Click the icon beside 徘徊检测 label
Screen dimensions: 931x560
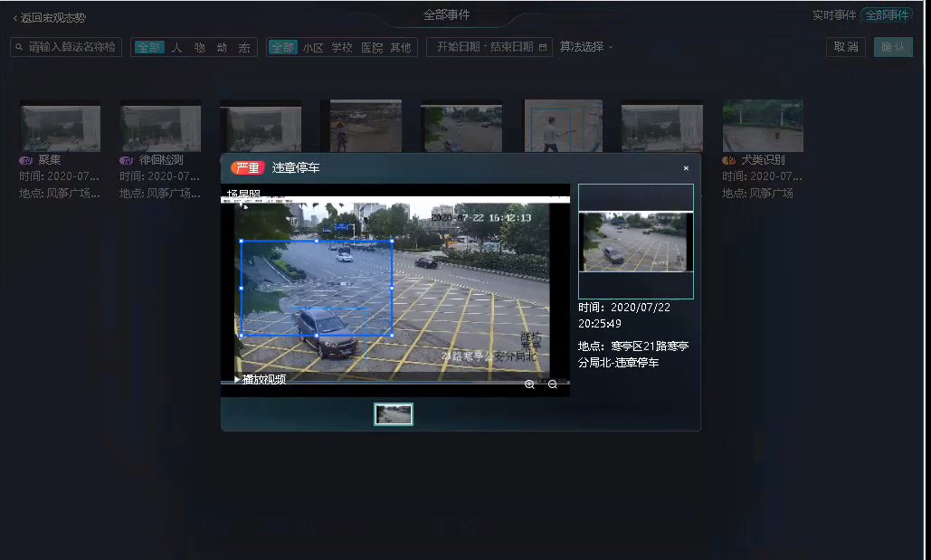coord(127,160)
